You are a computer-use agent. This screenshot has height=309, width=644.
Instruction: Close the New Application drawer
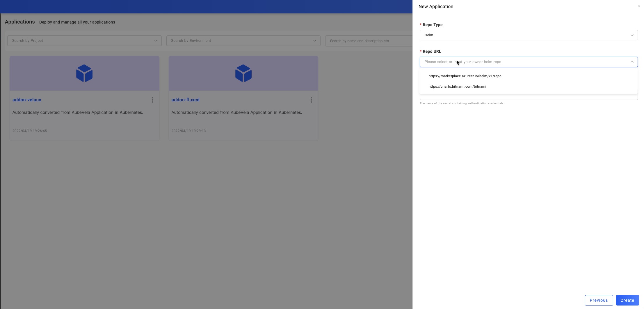click(x=639, y=6)
